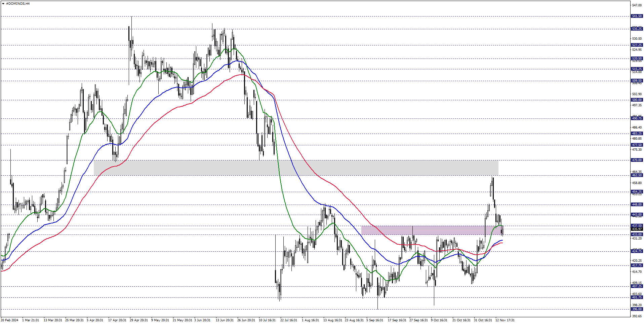Click the 22 Jul 16:31 time label

[289, 320]
